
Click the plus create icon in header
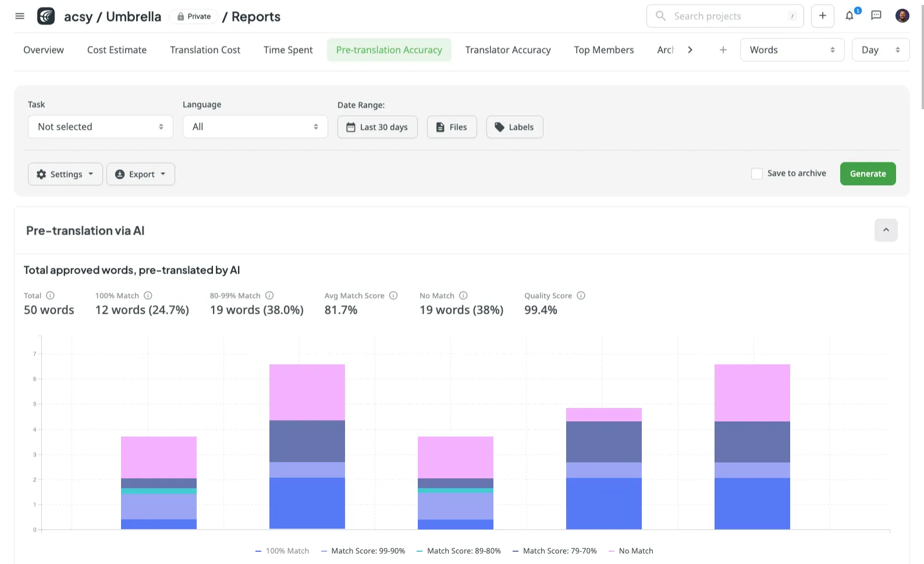(x=822, y=16)
